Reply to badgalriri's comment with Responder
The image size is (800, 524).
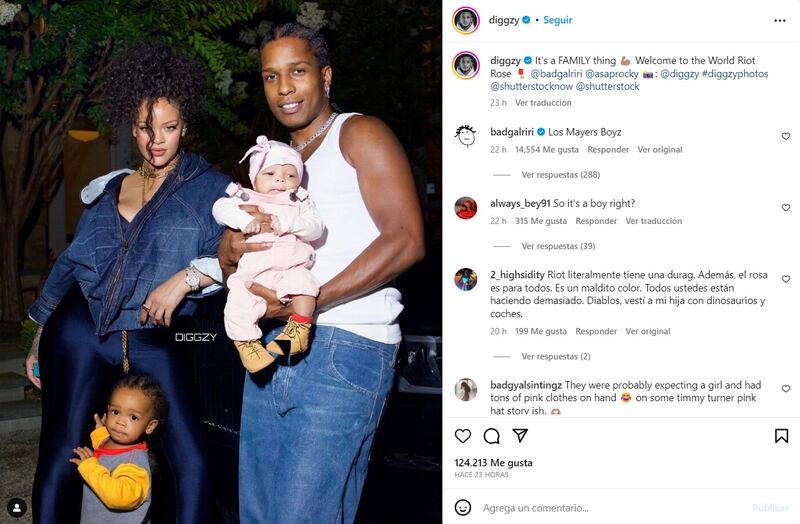608,149
